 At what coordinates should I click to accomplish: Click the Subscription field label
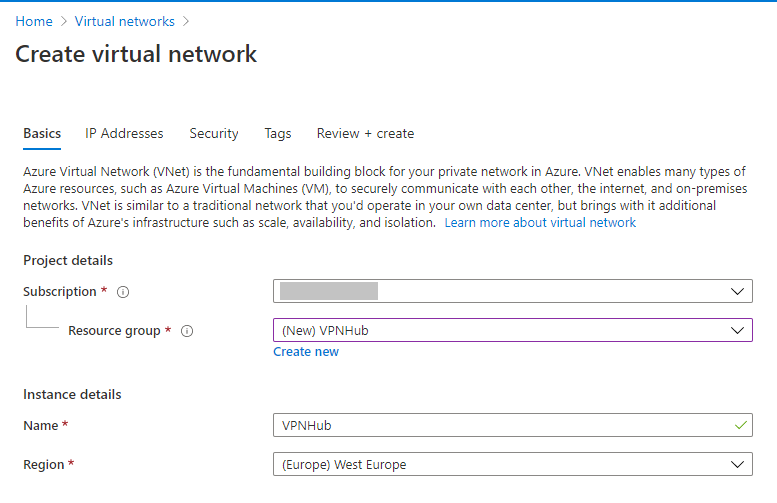(59, 291)
